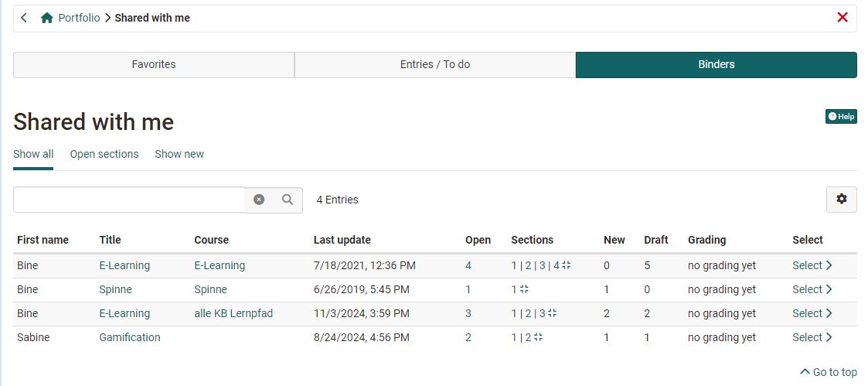The width and height of the screenshot is (868, 386).
Task: Switch to Open sections filter
Action: [x=104, y=154]
